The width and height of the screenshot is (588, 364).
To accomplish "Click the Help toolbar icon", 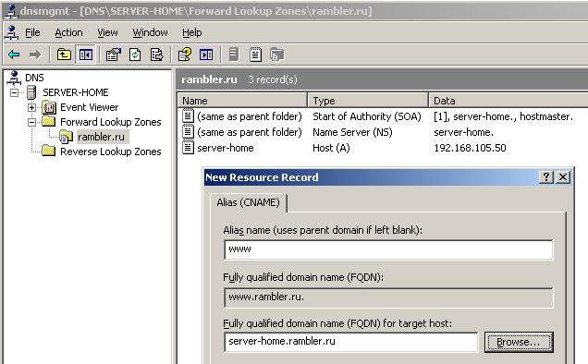I will tap(185, 55).
